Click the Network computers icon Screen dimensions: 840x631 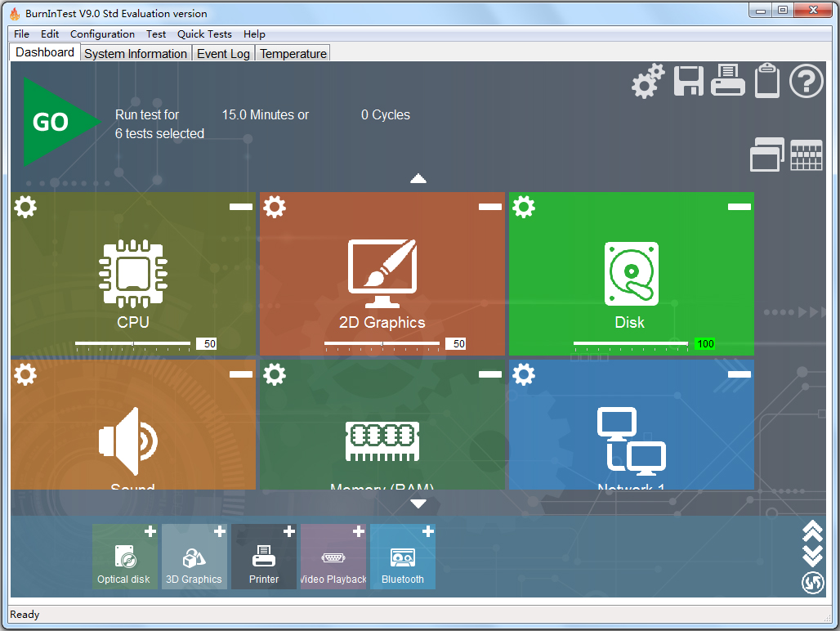[x=631, y=441]
